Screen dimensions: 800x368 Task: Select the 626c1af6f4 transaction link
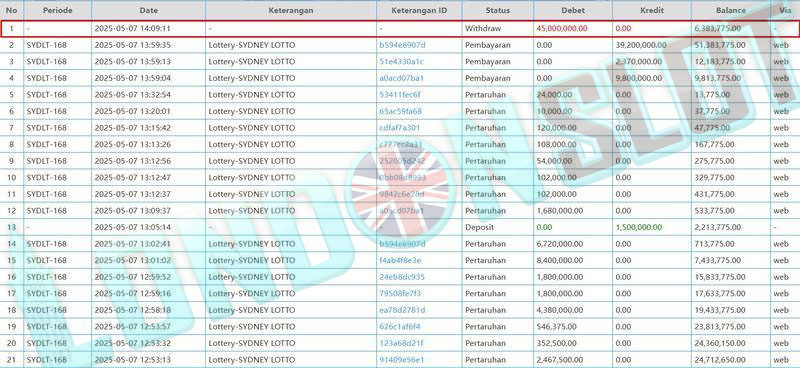[x=399, y=327]
